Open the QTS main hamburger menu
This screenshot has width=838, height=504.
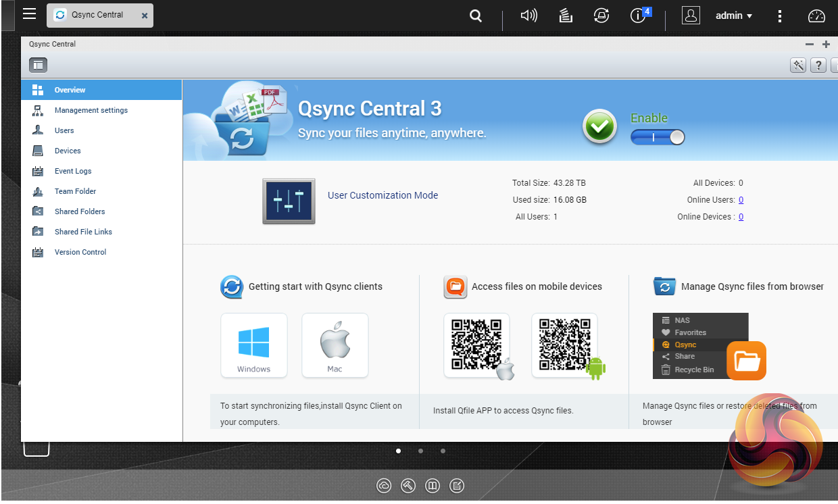[x=29, y=14]
